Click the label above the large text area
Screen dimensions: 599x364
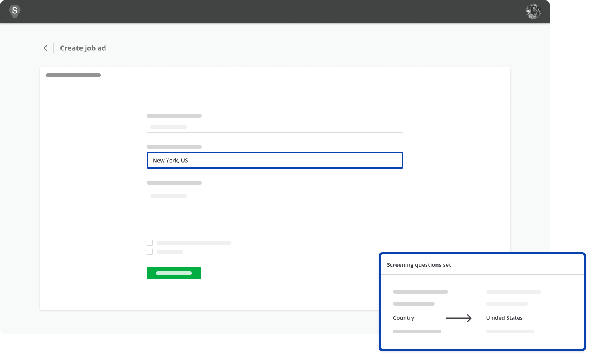tap(174, 183)
